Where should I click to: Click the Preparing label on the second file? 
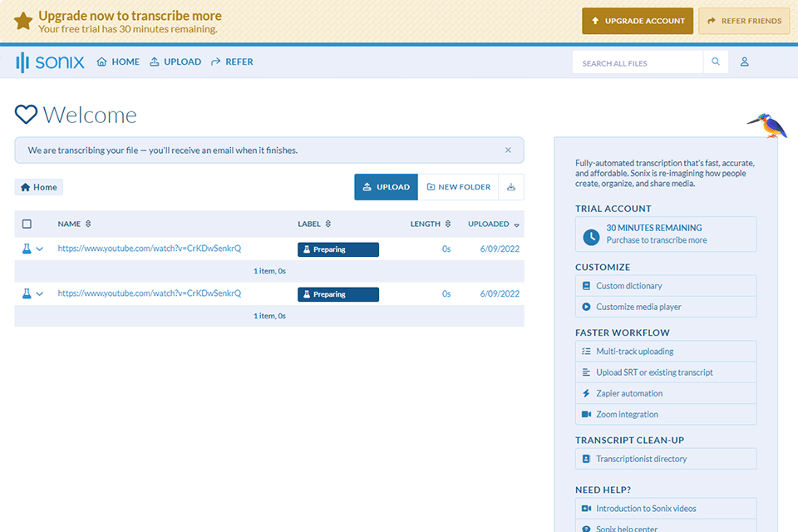pyautogui.click(x=338, y=294)
